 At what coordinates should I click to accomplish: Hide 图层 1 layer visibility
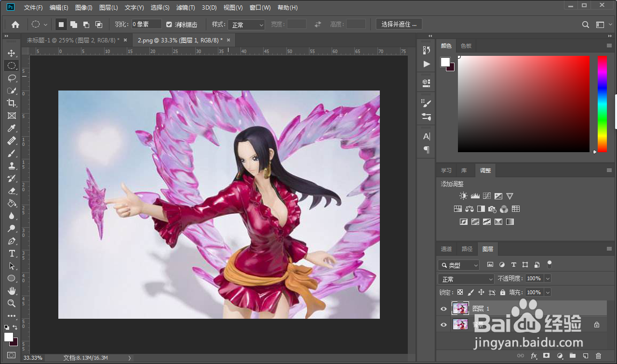444,309
